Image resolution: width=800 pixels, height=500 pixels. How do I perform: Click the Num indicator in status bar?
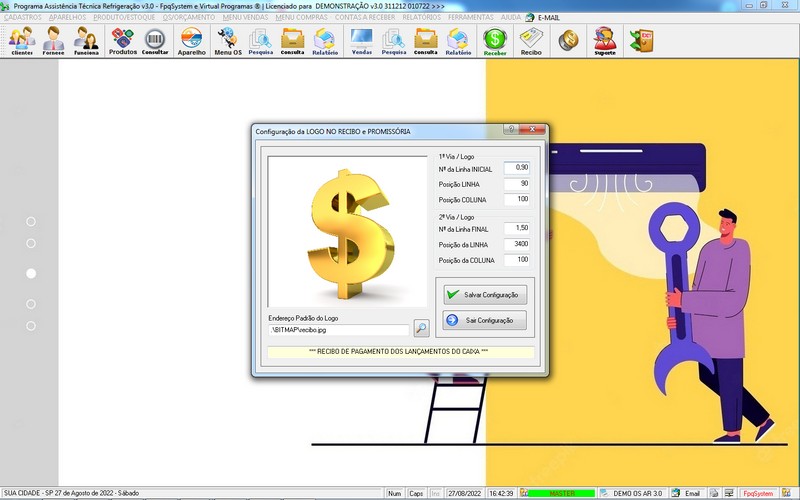coord(394,493)
